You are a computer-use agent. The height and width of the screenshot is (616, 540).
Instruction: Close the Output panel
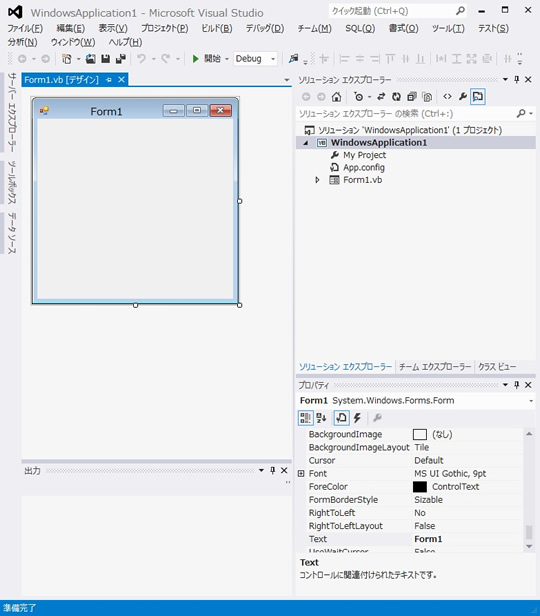tap(284, 470)
